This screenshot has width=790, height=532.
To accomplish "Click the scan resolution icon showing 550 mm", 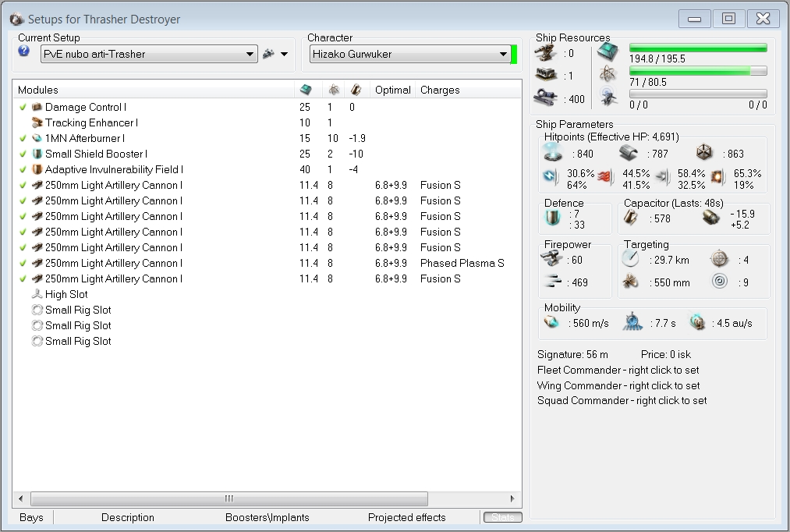I will (631, 282).
